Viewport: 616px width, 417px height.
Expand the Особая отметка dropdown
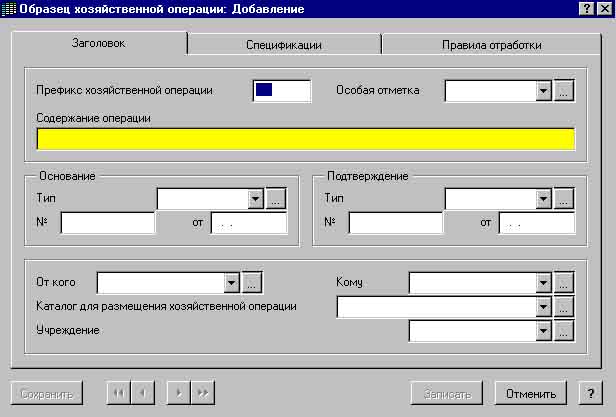pos(544,91)
